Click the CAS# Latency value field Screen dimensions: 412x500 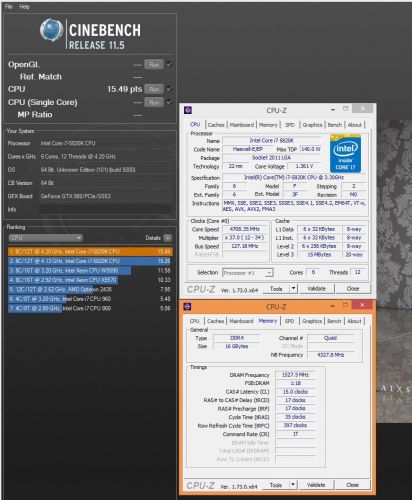(x=295, y=392)
